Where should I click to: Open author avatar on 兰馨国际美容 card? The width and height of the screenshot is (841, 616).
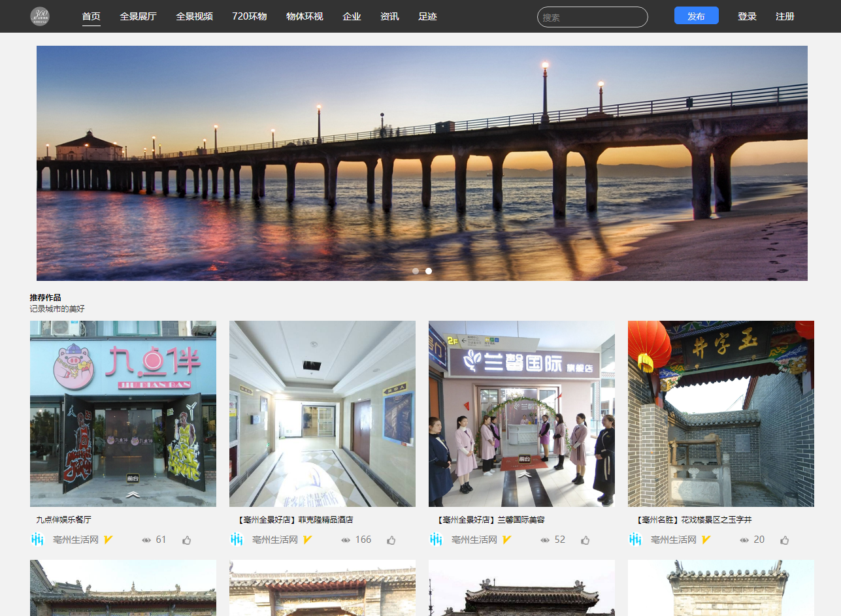(x=436, y=540)
